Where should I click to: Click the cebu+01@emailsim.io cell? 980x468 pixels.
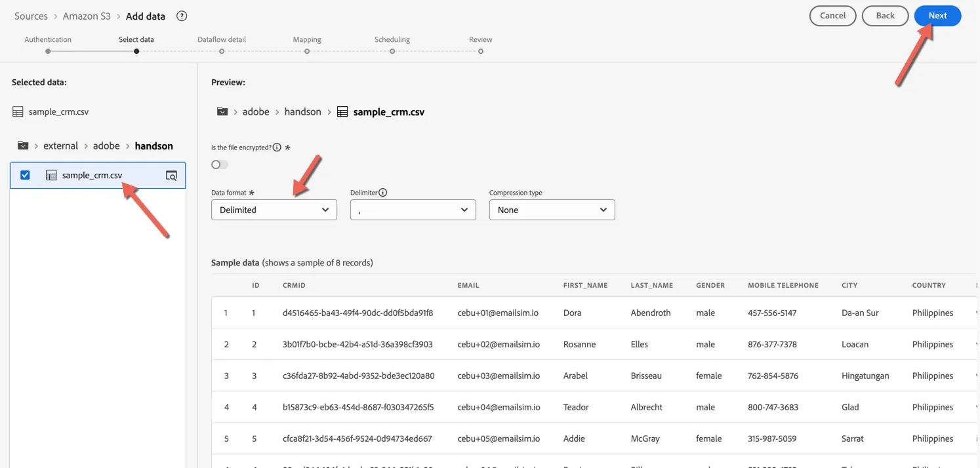(x=498, y=313)
